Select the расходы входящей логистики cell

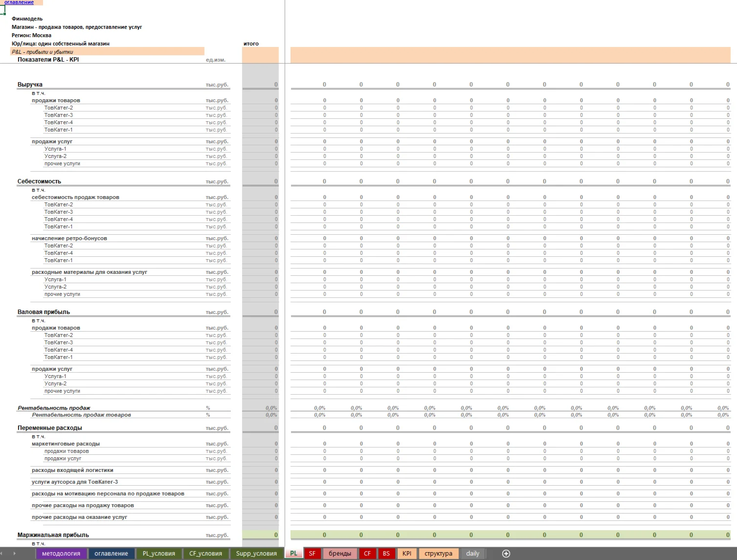coord(72,470)
